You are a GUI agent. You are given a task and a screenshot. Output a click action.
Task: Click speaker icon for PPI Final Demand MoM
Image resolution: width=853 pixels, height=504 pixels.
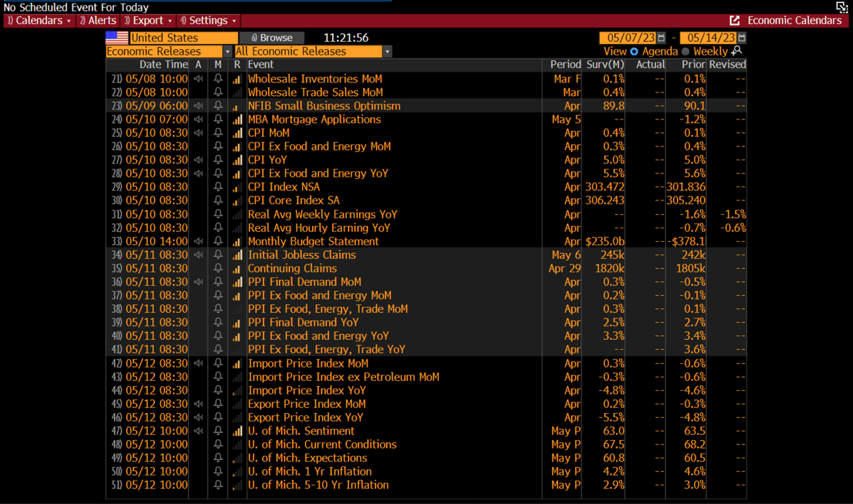coord(198,282)
